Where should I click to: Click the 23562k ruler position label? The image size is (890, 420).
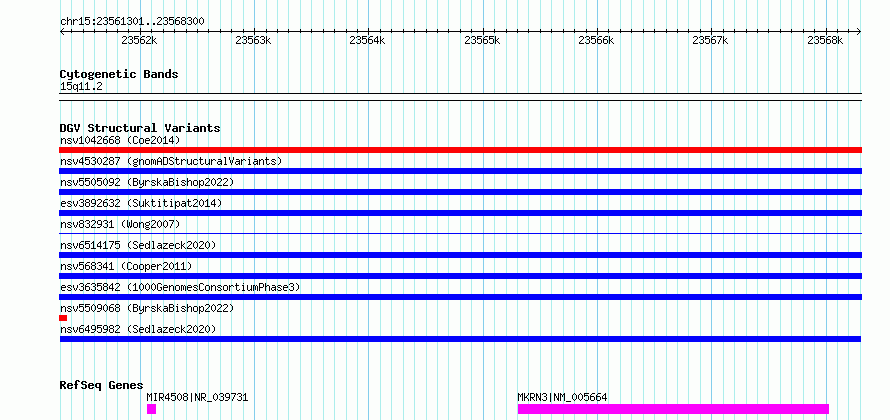139,40
